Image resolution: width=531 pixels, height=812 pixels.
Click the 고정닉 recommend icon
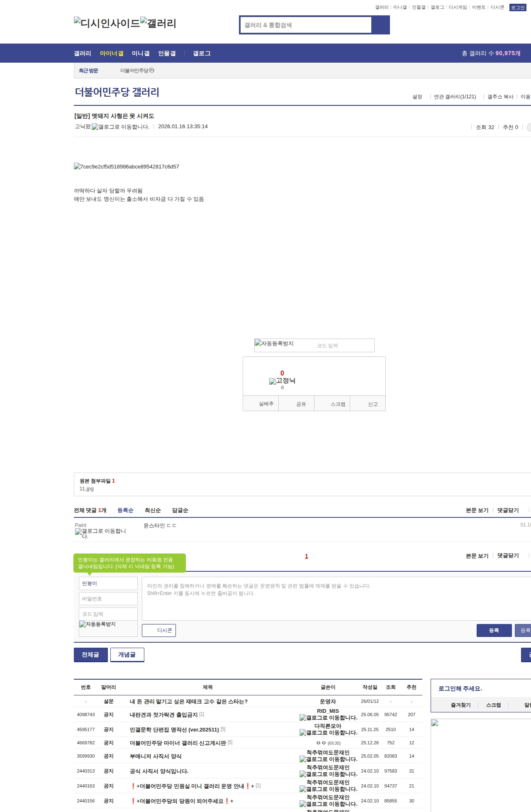(x=282, y=381)
